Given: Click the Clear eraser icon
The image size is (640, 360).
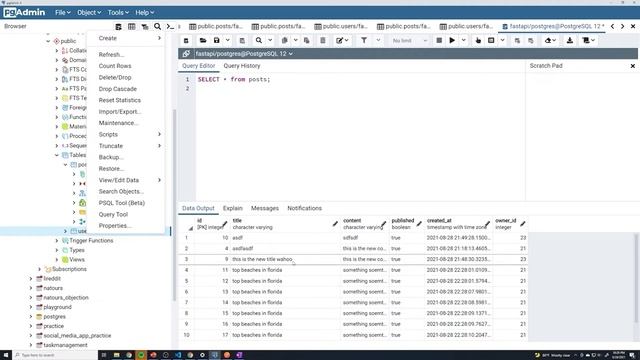Looking at the screenshot, I should [548, 40].
